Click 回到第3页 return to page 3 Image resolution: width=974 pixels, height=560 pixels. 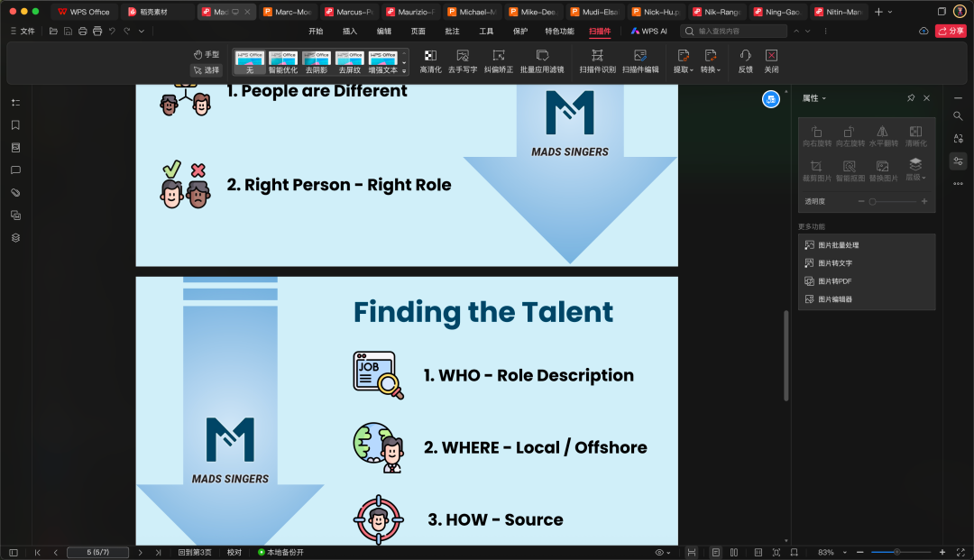(195, 552)
